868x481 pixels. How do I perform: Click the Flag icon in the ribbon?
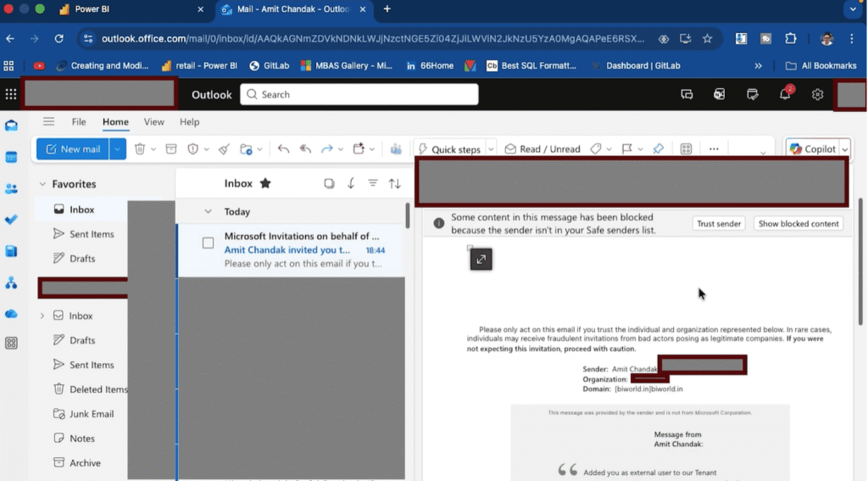coord(626,149)
